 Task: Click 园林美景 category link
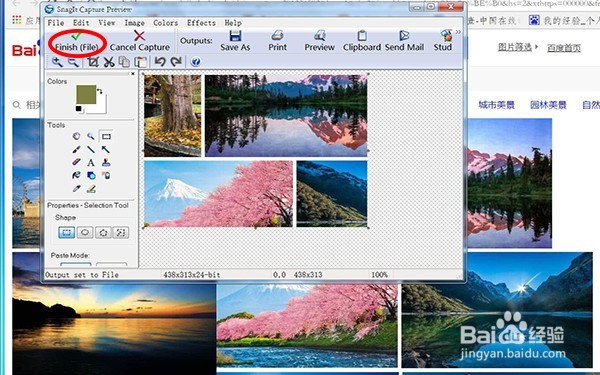[x=548, y=105]
